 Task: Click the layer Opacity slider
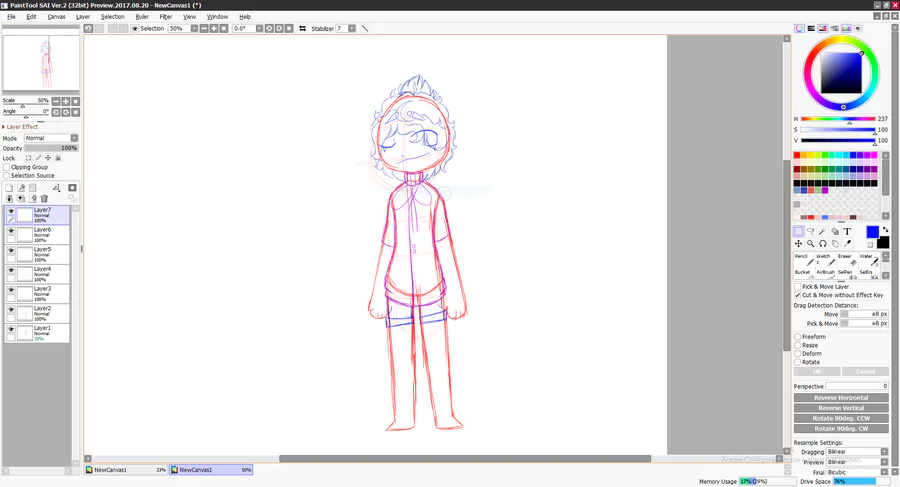pyautogui.click(x=51, y=148)
